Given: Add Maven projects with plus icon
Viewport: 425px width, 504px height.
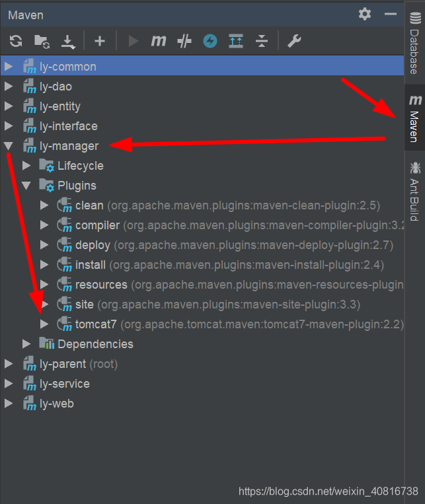Looking at the screenshot, I should click(x=100, y=41).
